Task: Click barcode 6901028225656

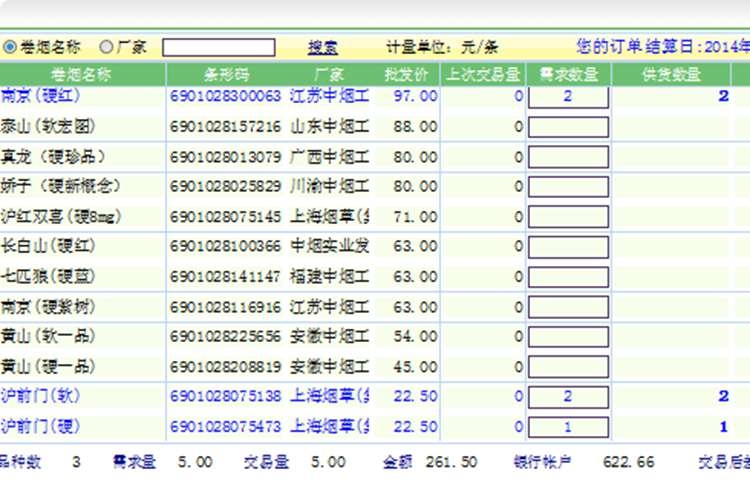Action: click(225, 336)
